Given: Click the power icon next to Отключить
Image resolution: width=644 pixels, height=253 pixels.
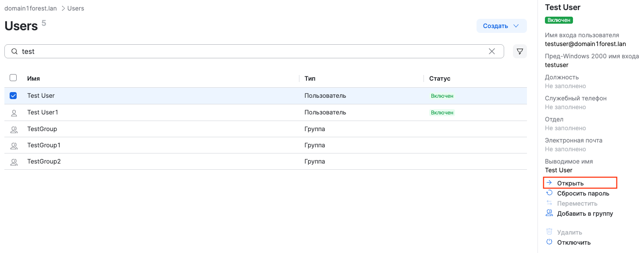Looking at the screenshot, I should tap(549, 242).
